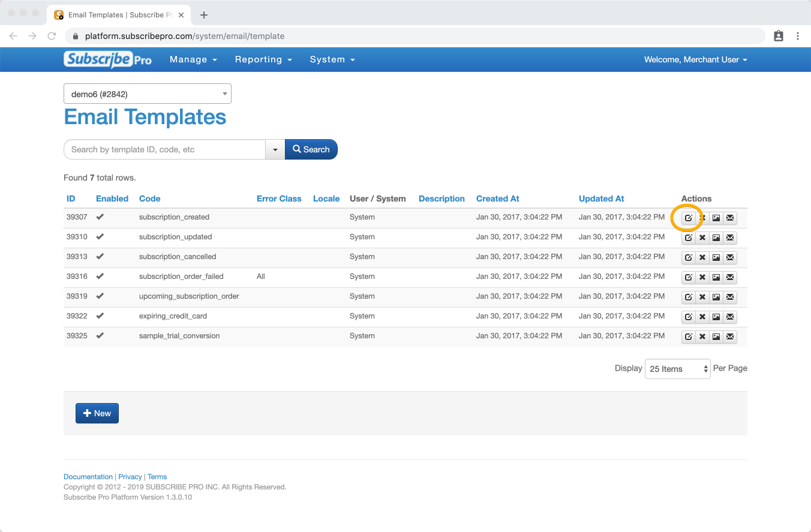Image resolution: width=811 pixels, height=532 pixels.
Task: Sort by Code column
Action: [x=150, y=199]
